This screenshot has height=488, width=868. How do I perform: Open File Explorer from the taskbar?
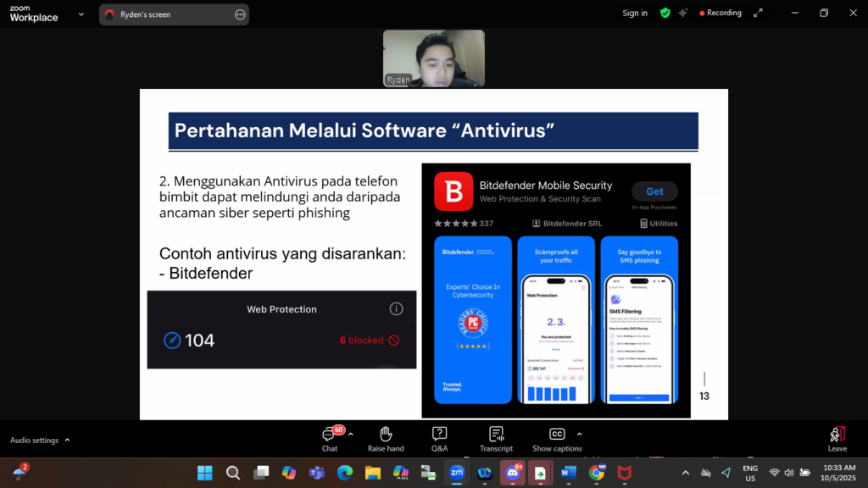pos(373,473)
